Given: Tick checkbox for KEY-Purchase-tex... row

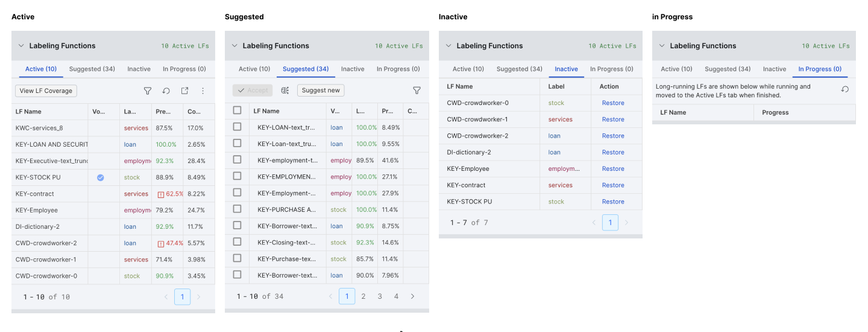Looking at the screenshot, I should (237, 258).
